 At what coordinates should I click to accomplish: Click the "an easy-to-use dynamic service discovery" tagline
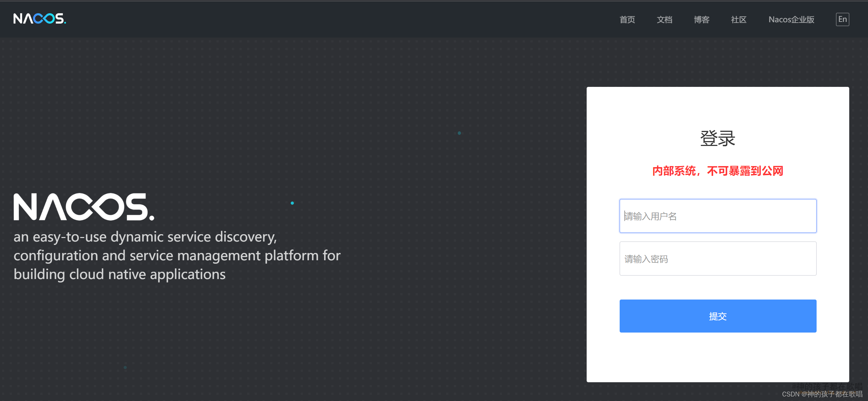(x=145, y=237)
